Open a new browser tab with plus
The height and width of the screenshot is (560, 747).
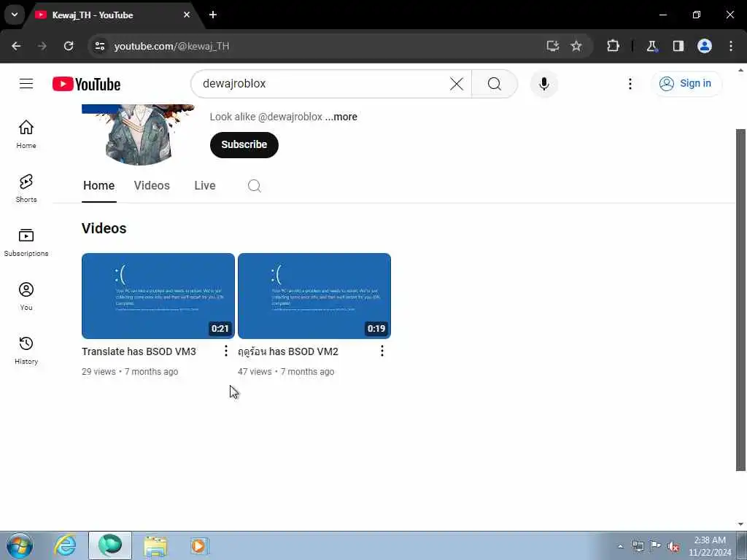click(213, 15)
